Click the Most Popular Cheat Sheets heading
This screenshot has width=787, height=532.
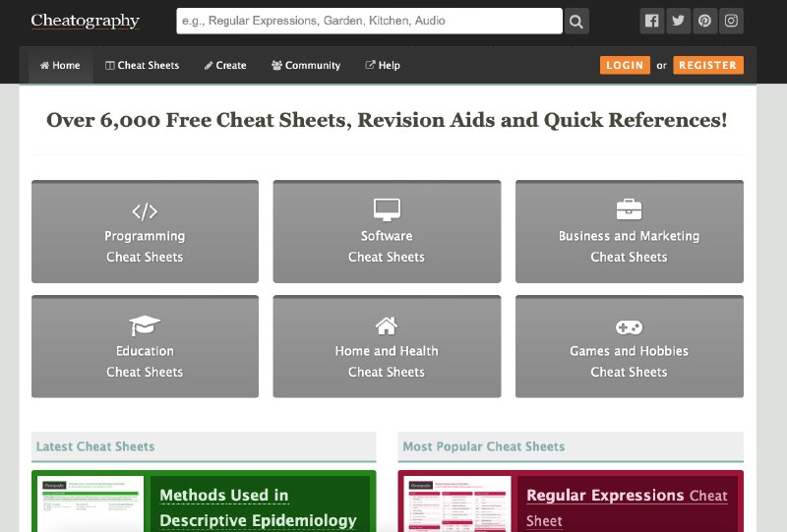484,446
